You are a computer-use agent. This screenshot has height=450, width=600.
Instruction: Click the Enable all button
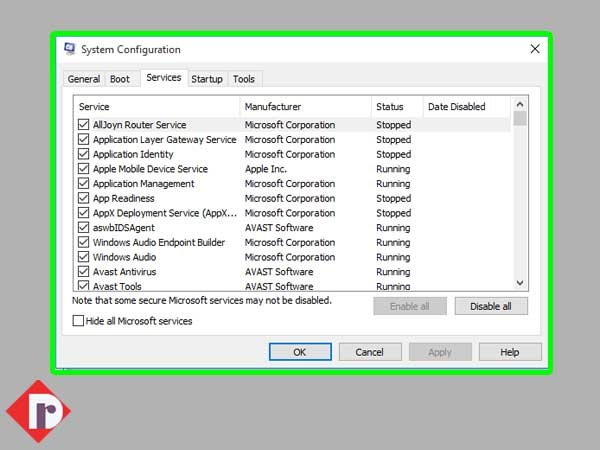coord(410,307)
